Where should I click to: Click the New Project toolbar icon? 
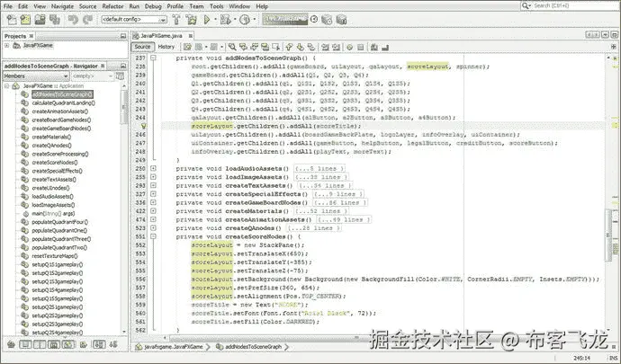[x=26, y=20]
